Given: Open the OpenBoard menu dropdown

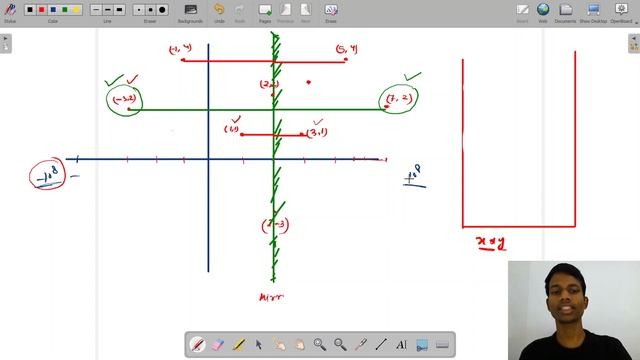Looking at the screenshot, I should pos(621,13).
